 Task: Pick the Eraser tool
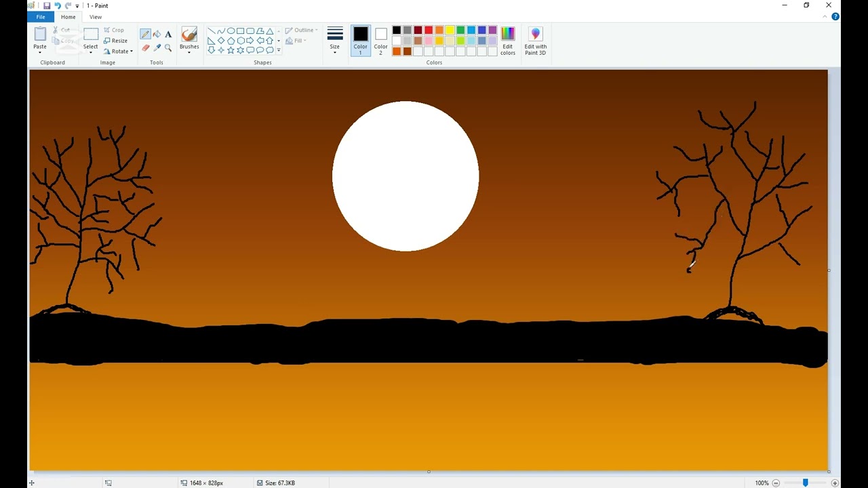click(x=145, y=48)
